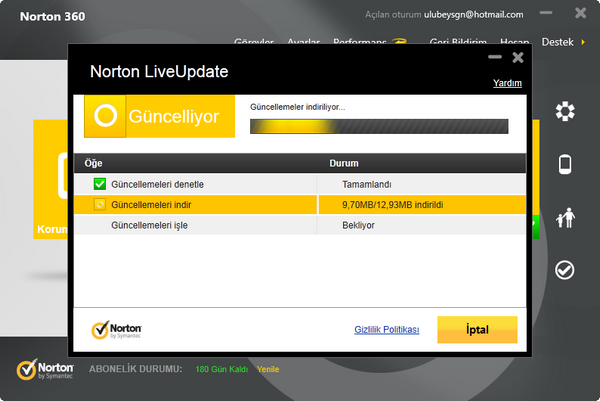This screenshot has width=600, height=401.
Task: Cancel the update with the İptal button
Action: (x=477, y=329)
